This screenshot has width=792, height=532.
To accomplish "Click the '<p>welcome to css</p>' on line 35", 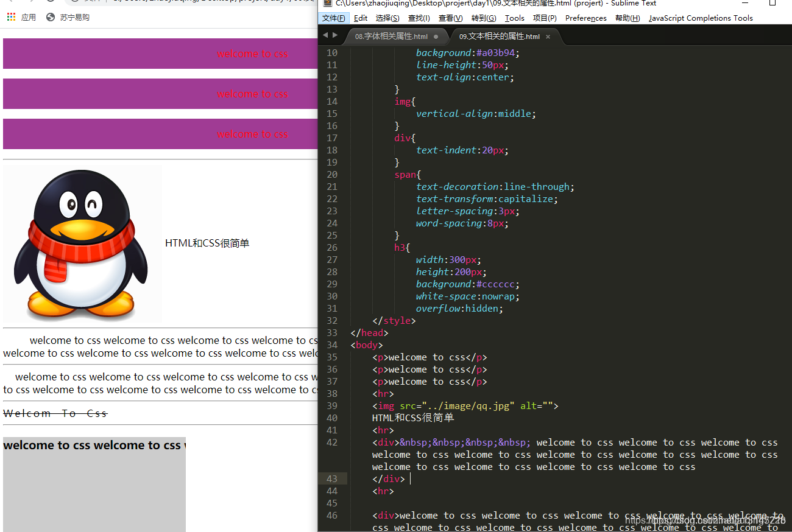I will (x=430, y=357).
